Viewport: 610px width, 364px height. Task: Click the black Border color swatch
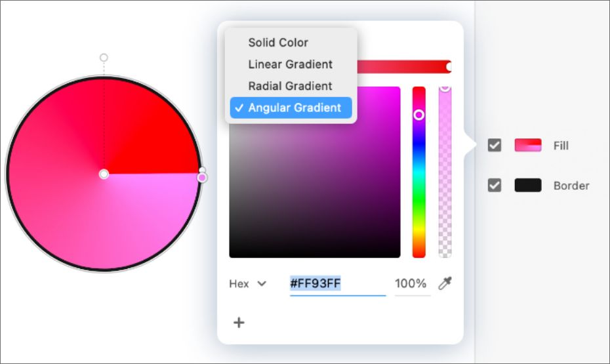point(528,186)
